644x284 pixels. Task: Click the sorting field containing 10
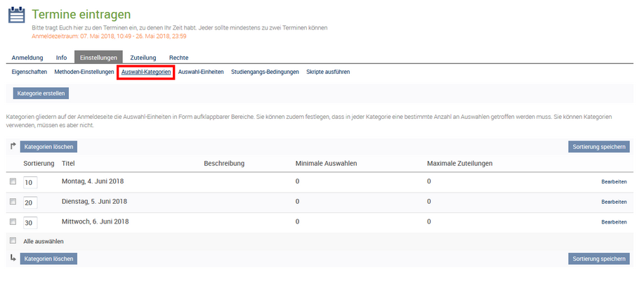tap(30, 183)
